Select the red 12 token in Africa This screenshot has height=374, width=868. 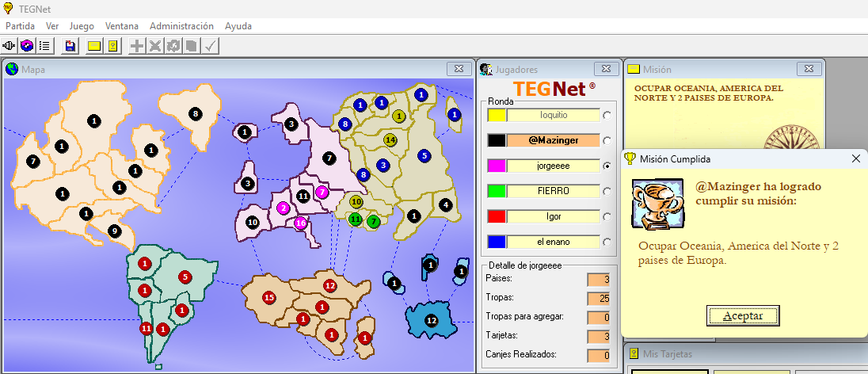coord(330,286)
